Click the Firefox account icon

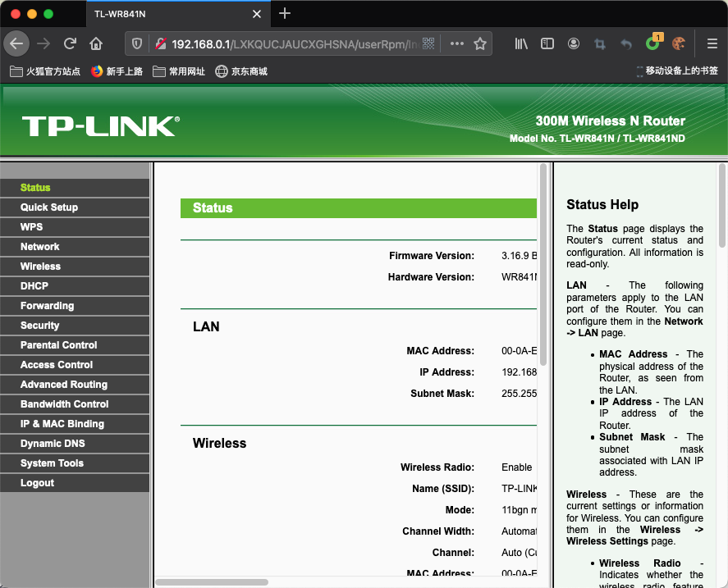click(574, 43)
